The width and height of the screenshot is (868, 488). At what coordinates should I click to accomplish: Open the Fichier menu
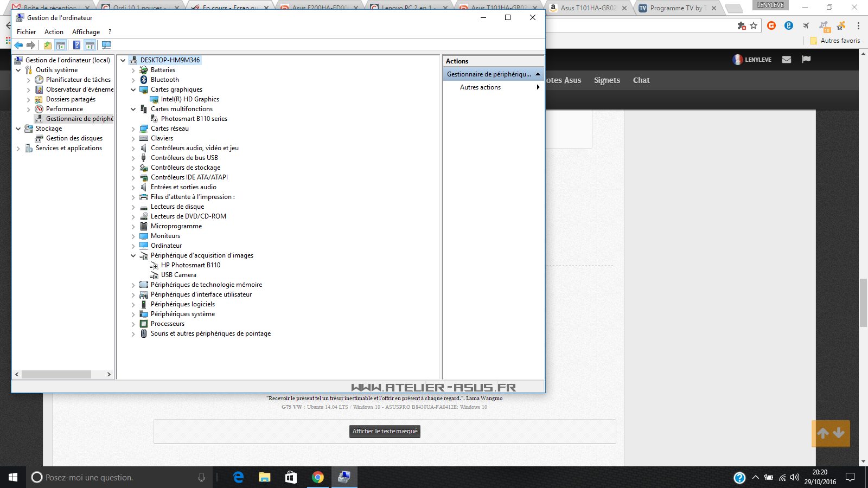(26, 32)
